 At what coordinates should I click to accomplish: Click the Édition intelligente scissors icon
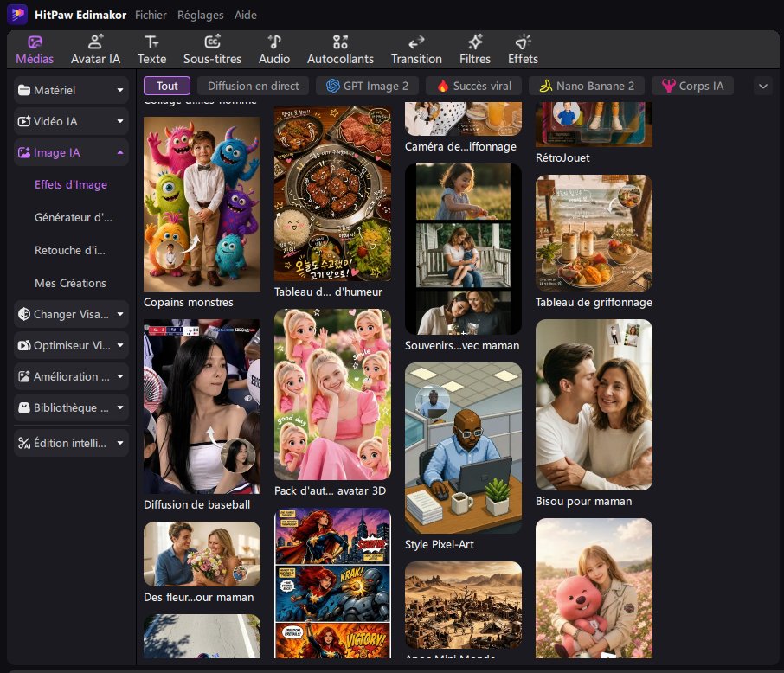[x=24, y=443]
